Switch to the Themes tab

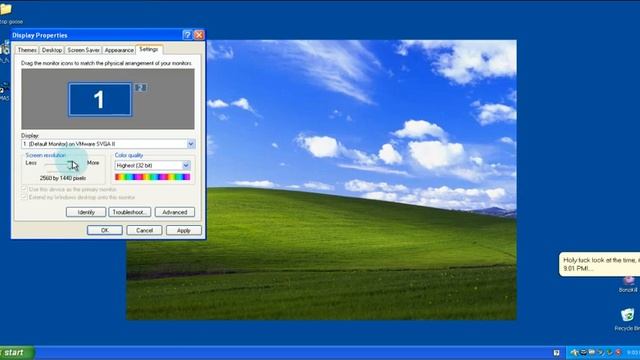(x=27, y=50)
